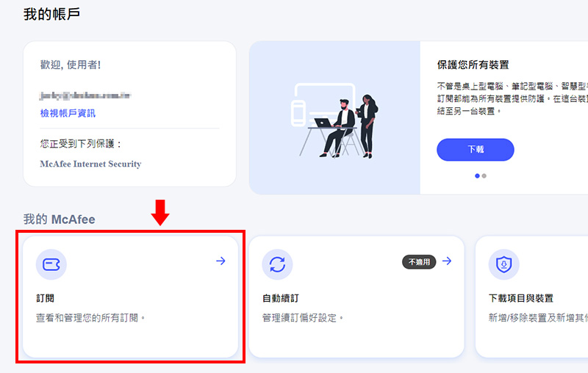Click the 下載項目與裝置 shield icon

point(503,264)
